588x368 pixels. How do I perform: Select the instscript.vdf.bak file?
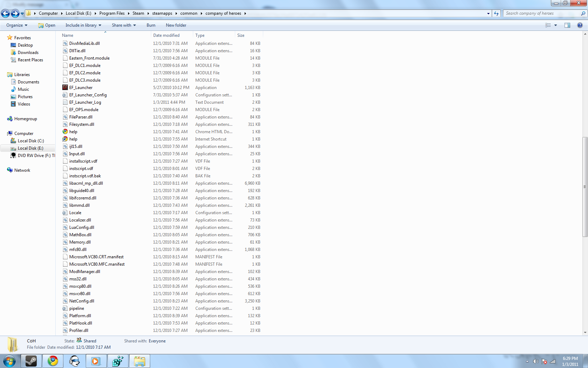85,176
